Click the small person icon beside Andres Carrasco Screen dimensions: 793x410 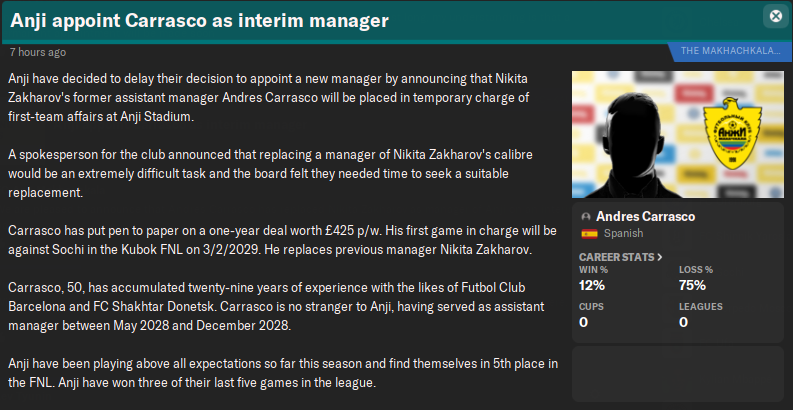(586, 217)
